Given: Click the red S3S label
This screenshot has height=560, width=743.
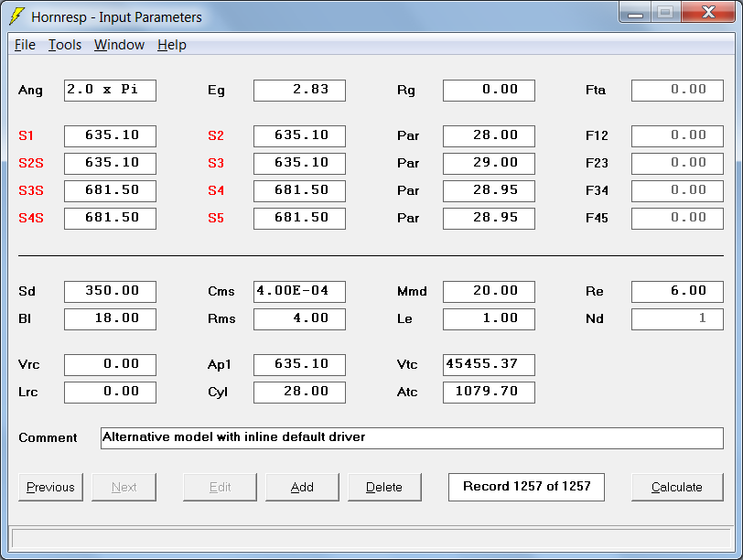Looking at the screenshot, I should click(31, 191).
